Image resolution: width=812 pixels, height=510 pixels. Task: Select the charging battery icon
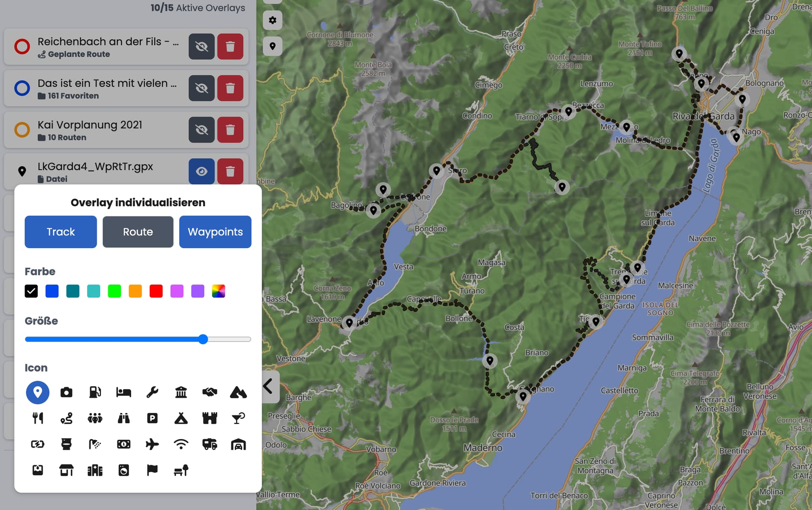(38, 444)
